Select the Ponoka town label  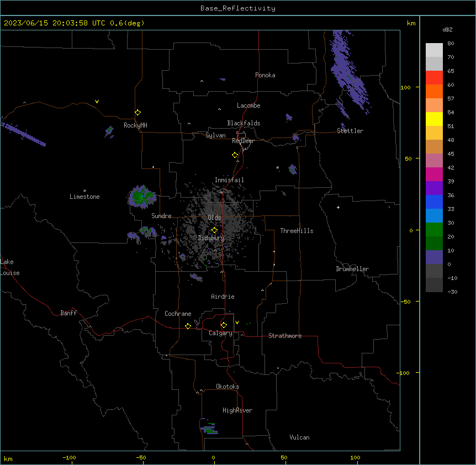[265, 75]
